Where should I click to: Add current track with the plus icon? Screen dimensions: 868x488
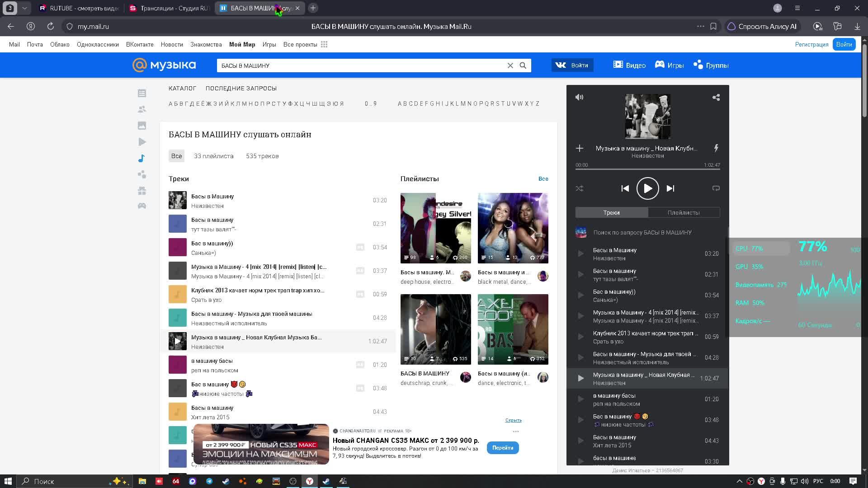(580, 148)
